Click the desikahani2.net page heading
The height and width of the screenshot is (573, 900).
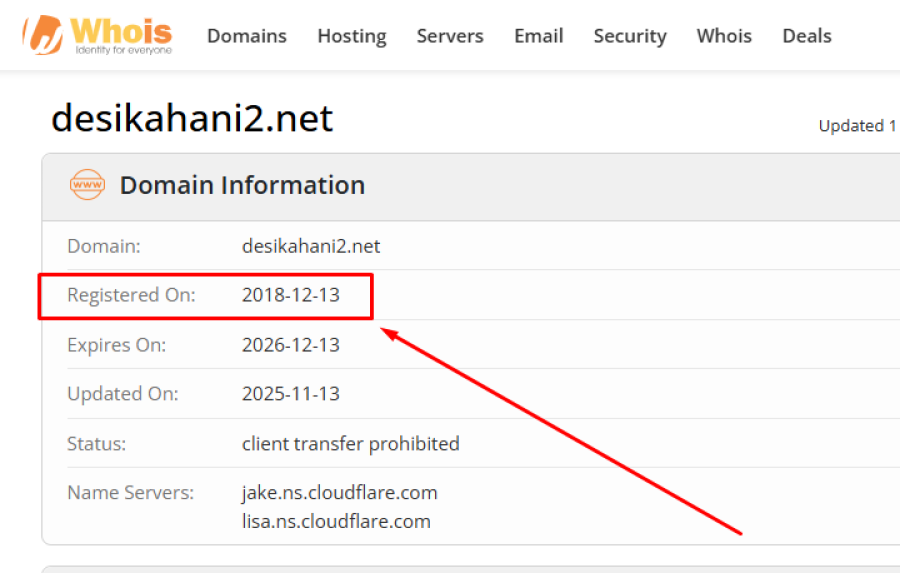[x=191, y=119]
